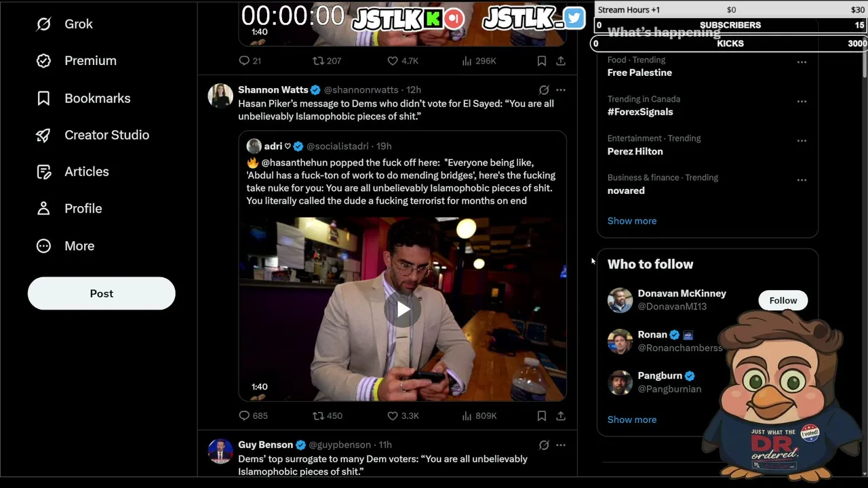Image resolution: width=868 pixels, height=488 pixels.
Task: Select Grok label in navigation menu
Action: (x=79, y=24)
